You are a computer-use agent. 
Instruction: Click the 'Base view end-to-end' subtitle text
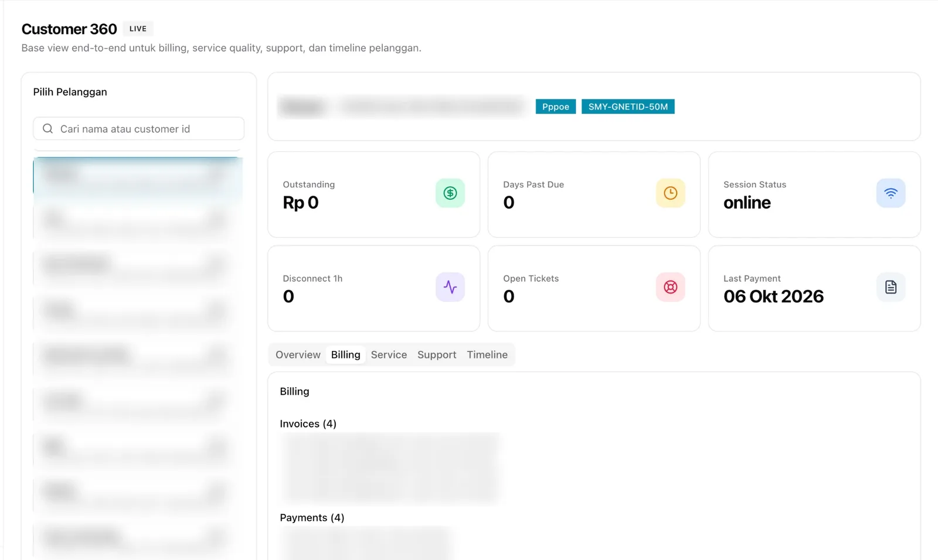[221, 48]
